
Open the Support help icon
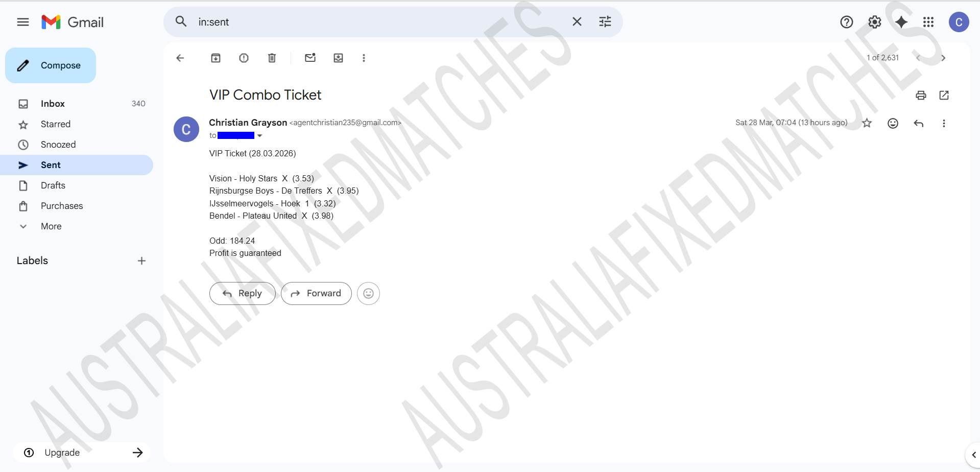click(x=847, y=22)
